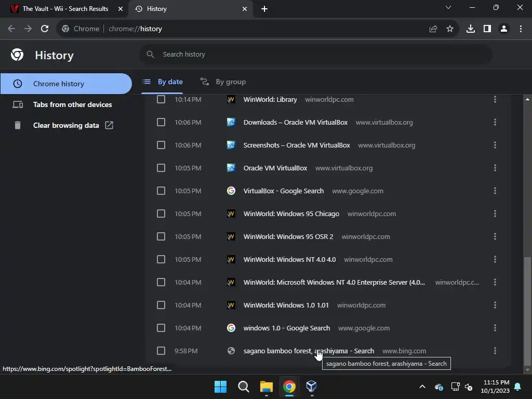Switch to the By group tab

(x=223, y=82)
